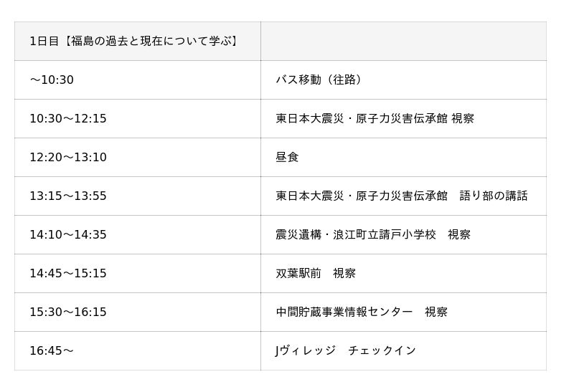Click the 昼食 cell

(x=403, y=157)
